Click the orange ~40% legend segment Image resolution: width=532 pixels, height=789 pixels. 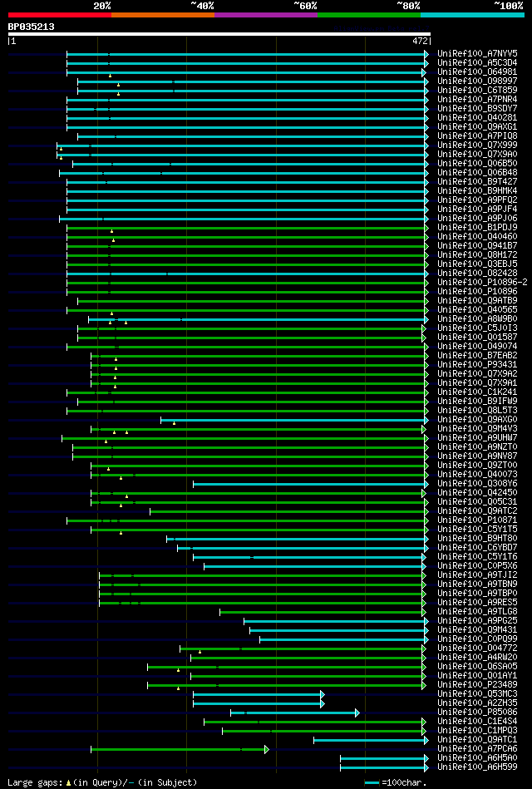pos(163,15)
